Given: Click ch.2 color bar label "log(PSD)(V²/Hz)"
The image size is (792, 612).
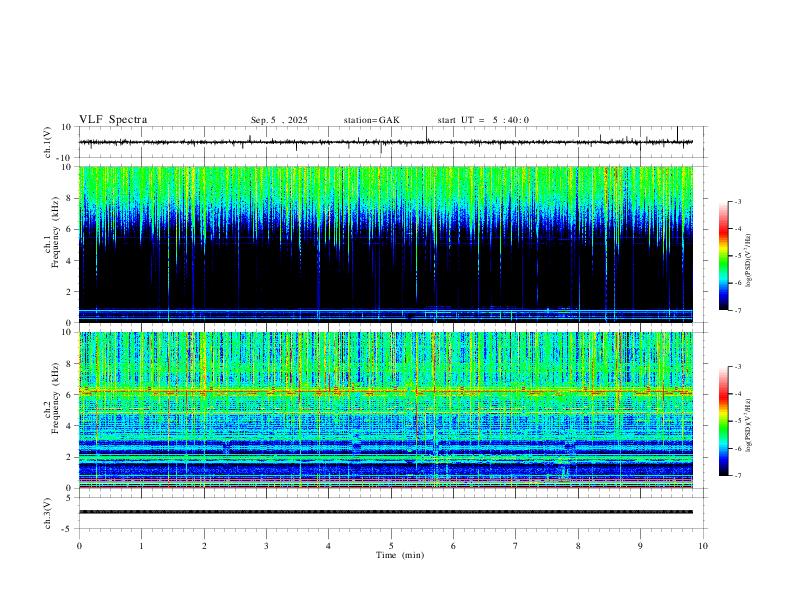Looking at the screenshot, I should [x=749, y=425].
